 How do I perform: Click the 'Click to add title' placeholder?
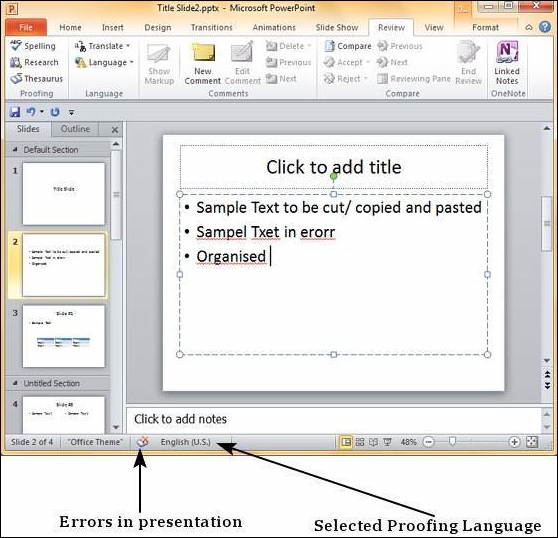click(x=334, y=167)
